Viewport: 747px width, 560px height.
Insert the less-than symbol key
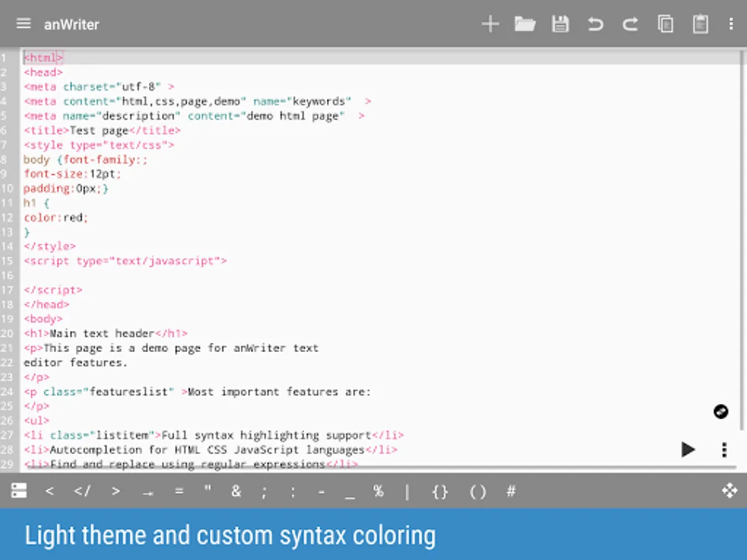[x=50, y=491]
